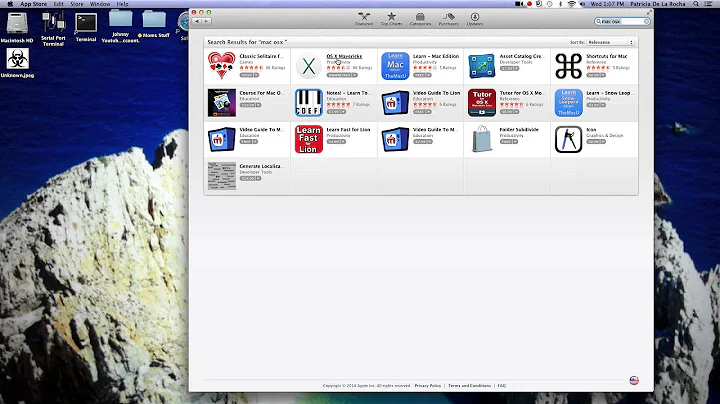Click the price button under Classic Solitaire

click(x=249, y=75)
